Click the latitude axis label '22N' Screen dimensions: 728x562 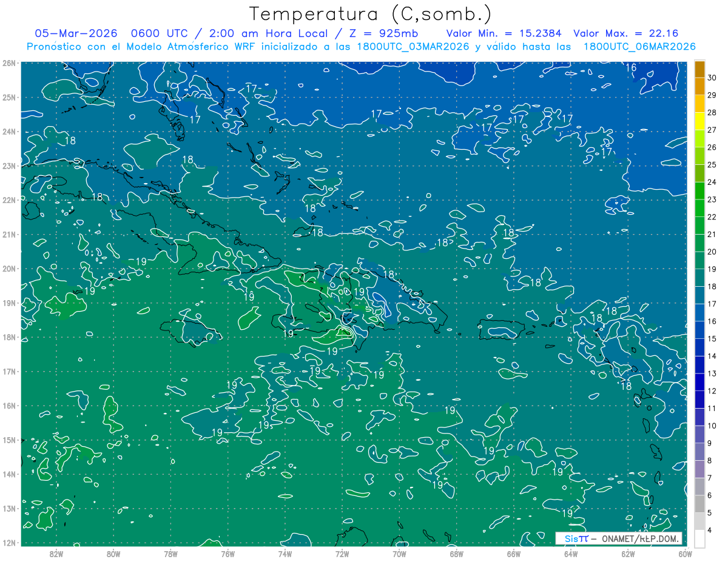(9, 200)
